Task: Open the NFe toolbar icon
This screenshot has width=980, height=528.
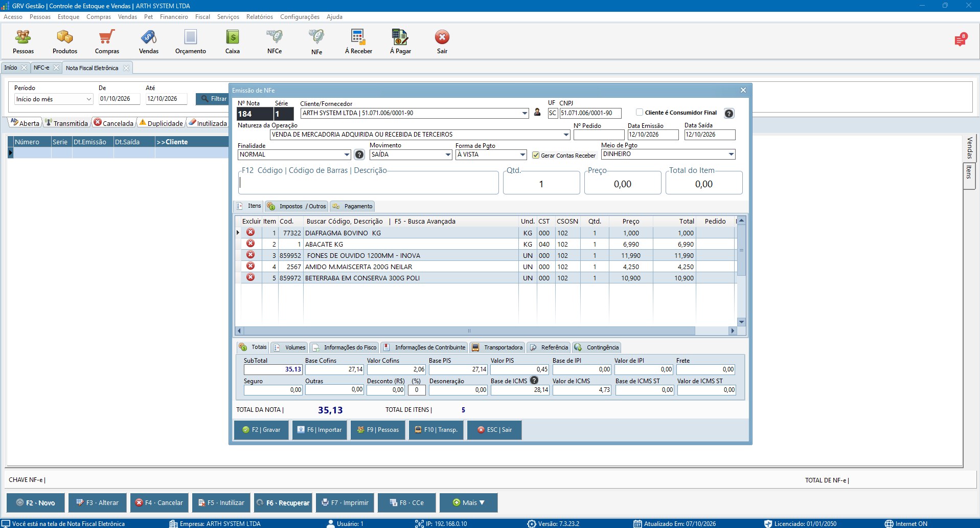Action: (x=316, y=41)
